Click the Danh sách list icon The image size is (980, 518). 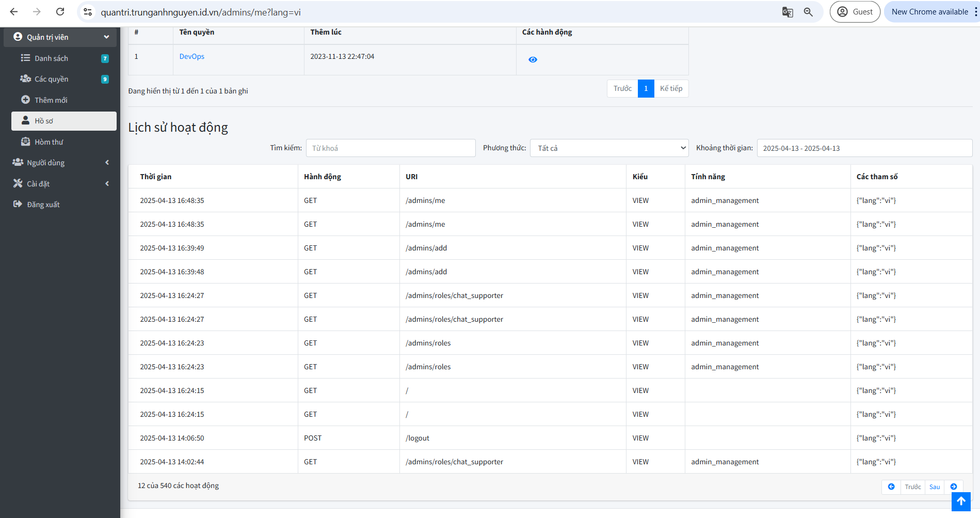tap(25, 58)
